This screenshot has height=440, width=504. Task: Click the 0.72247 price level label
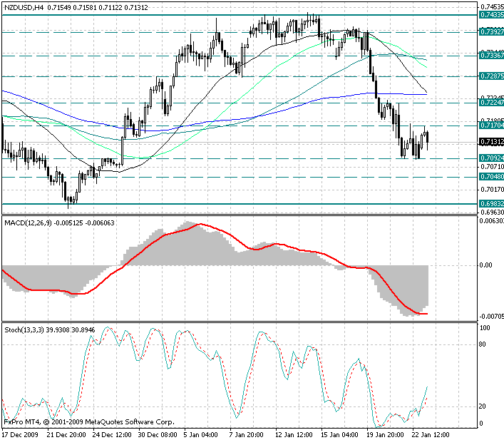(490, 103)
